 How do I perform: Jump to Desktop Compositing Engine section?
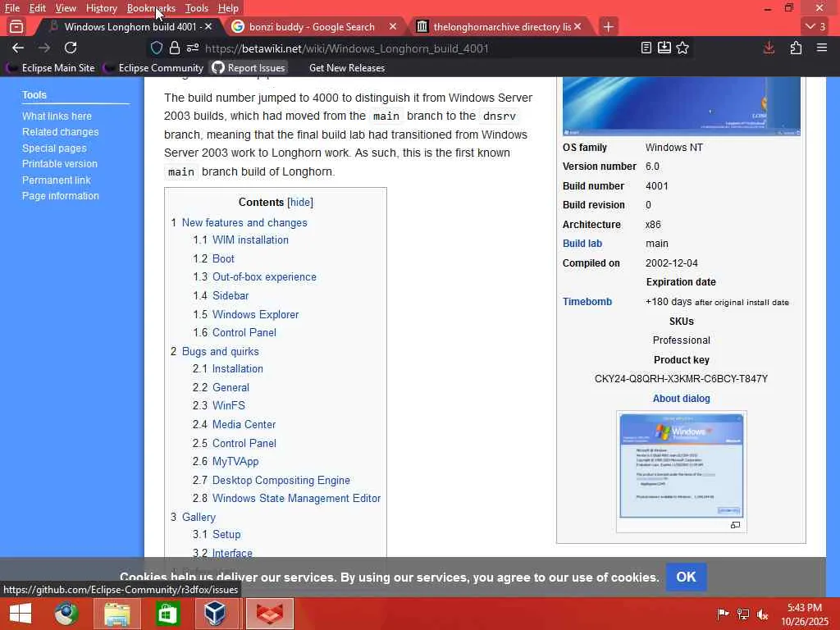click(x=281, y=481)
